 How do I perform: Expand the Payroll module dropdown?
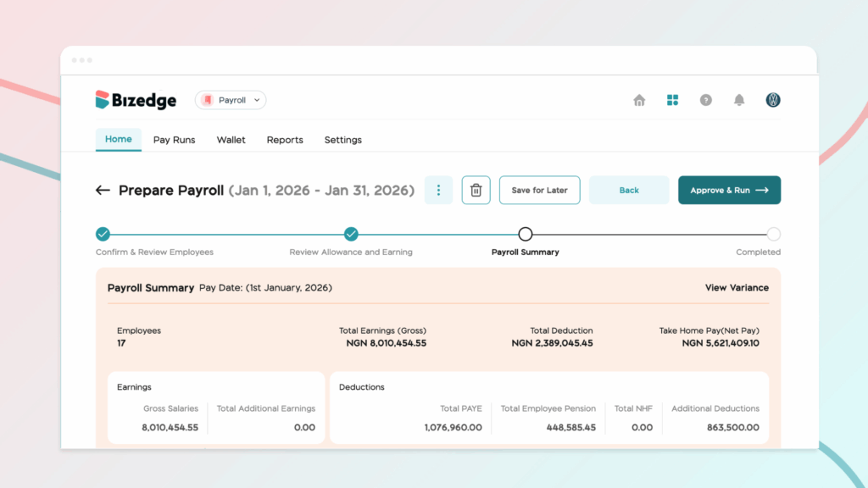(x=231, y=100)
